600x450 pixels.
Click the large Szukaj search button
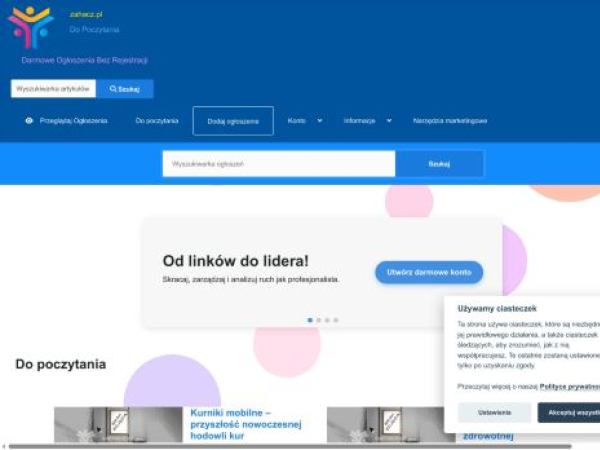[439, 164]
